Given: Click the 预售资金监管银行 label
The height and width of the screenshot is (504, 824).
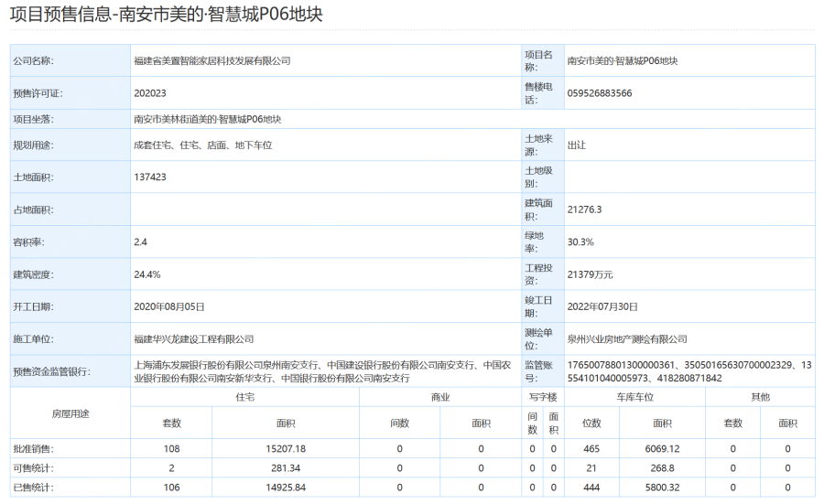Looking at the screenshot, I should [51, 371].
